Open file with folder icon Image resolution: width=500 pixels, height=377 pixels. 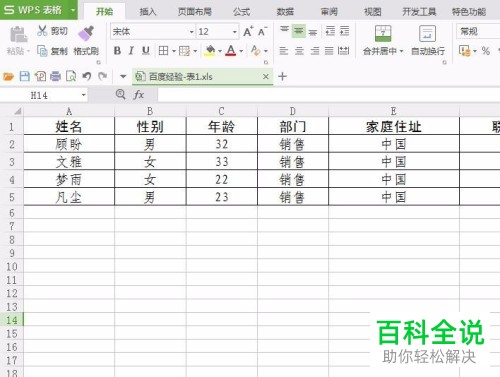click(8, 77)
